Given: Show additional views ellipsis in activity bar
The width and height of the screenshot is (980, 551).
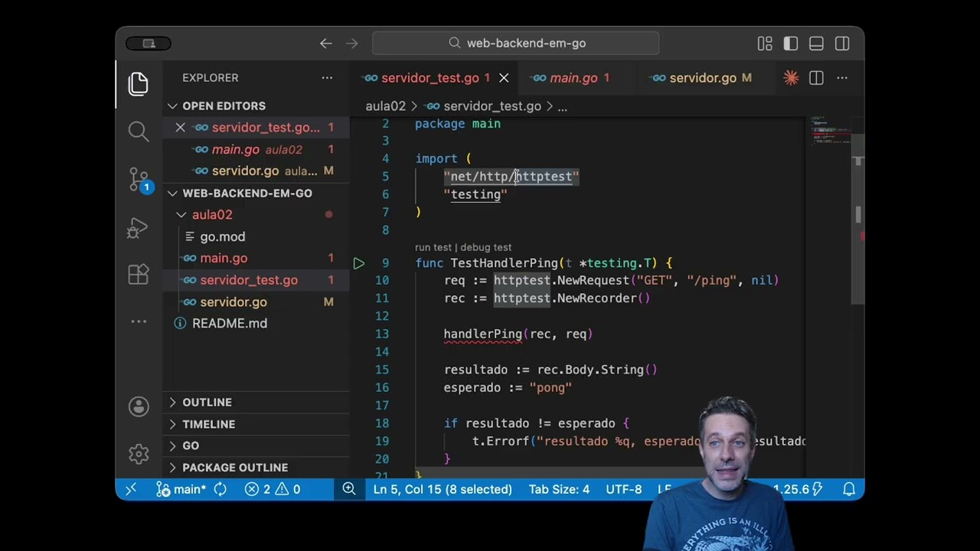Looking at the screenshot, I should tap(139, 321).
